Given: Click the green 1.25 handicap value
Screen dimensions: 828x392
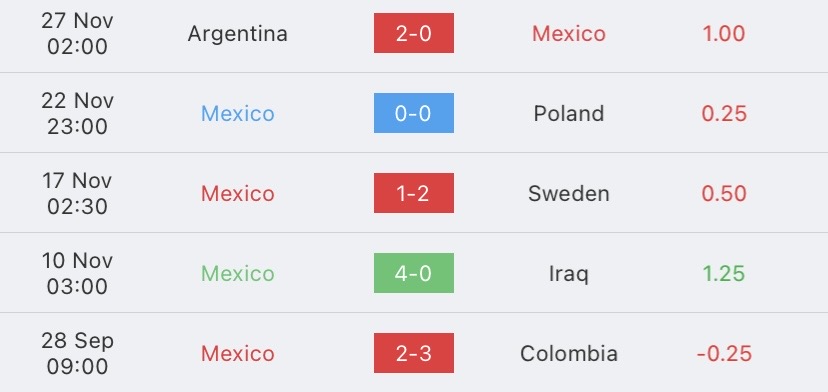Looking at the screenshot, I should coord(724,274).
